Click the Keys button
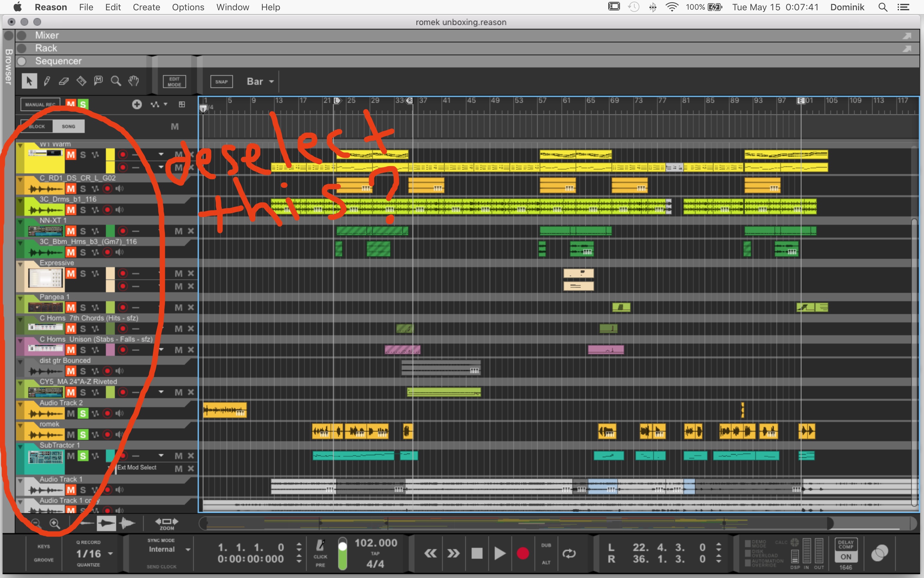This screenshot has height=578, width=924. (x=44, y=546)
